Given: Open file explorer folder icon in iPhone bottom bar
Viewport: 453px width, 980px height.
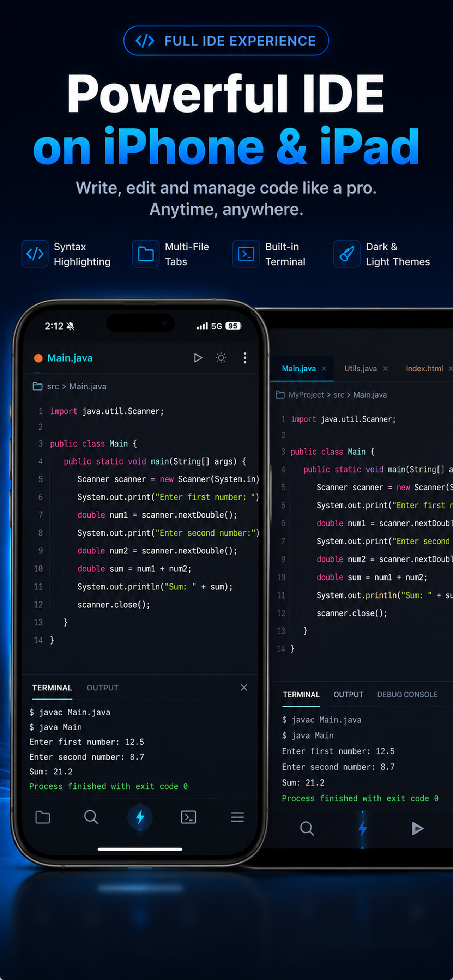Looking at the screenshot, I should 43,817.
